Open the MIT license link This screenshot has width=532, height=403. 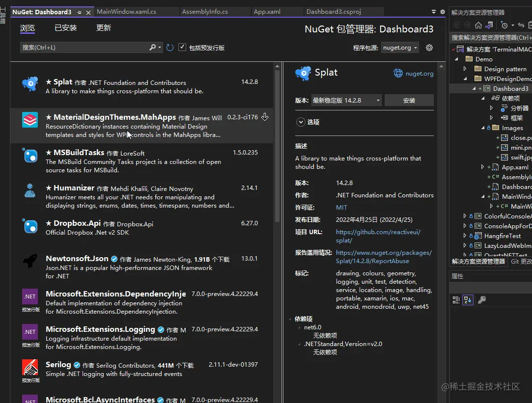coord(341,208)
